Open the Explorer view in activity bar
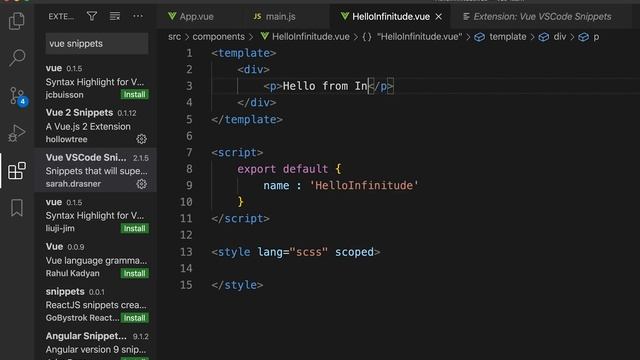This screenshot has width=640, height=360. click(x=17, y=20)
